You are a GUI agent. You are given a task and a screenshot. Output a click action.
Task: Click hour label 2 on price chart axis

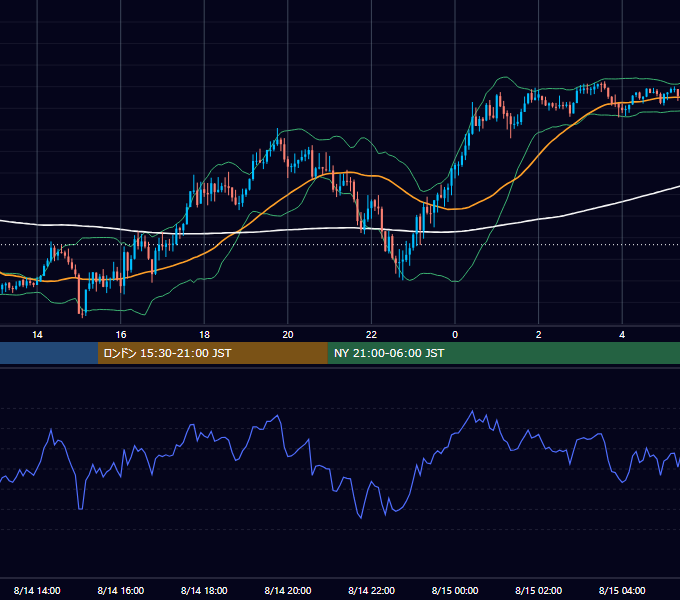[539, 335]
